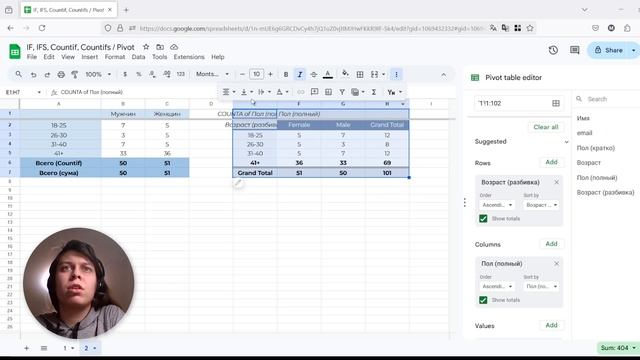Select pivot data range grid icon
This screenshot has height=360, width=640.
[556, 103]
